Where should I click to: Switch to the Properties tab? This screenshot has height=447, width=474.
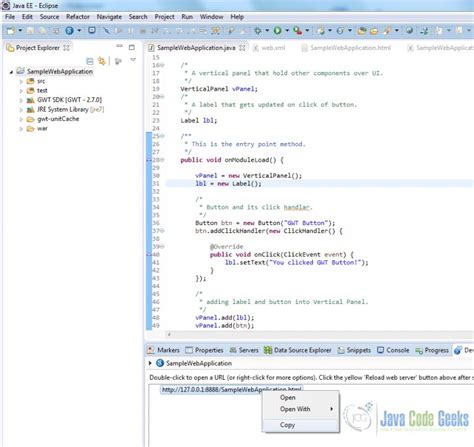tap(204, 350)
